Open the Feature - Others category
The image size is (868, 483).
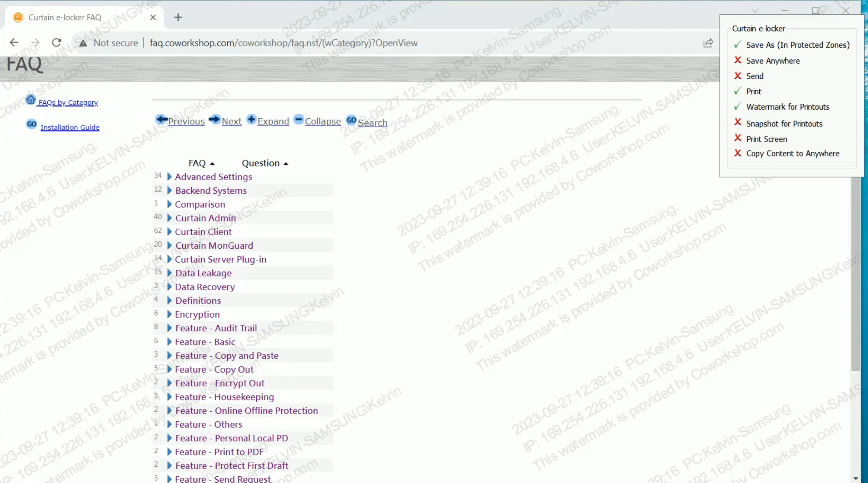coord(209,424)
